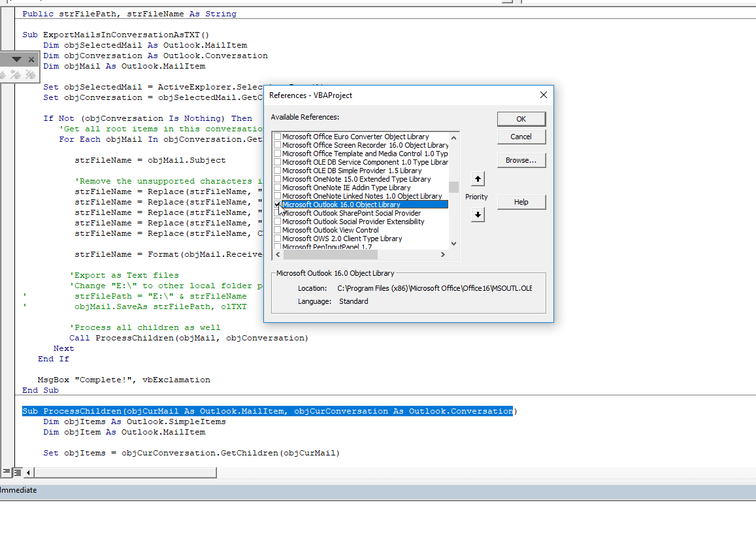Click references list vertical scrollbar thumb

click(453, 187)
